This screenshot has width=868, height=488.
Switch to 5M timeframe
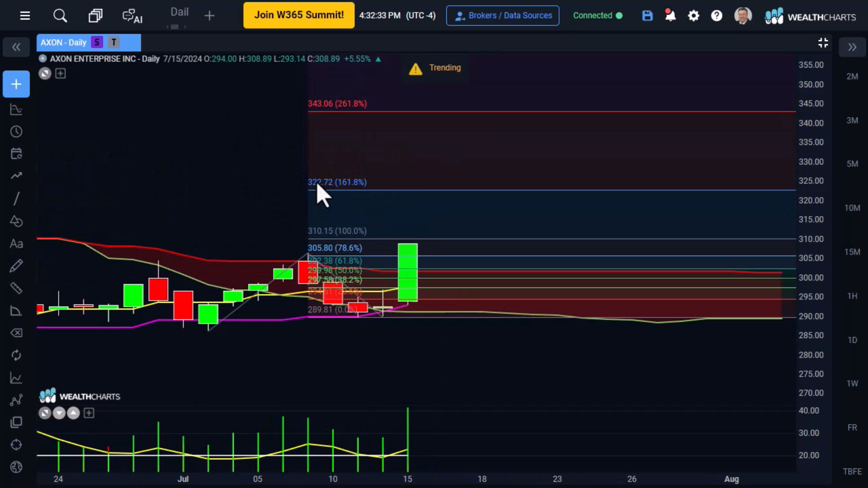852,164
